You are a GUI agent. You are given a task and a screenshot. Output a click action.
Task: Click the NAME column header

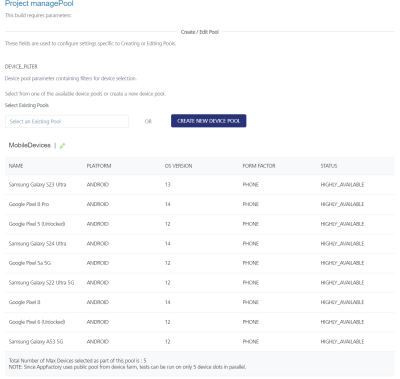point(16,166)
